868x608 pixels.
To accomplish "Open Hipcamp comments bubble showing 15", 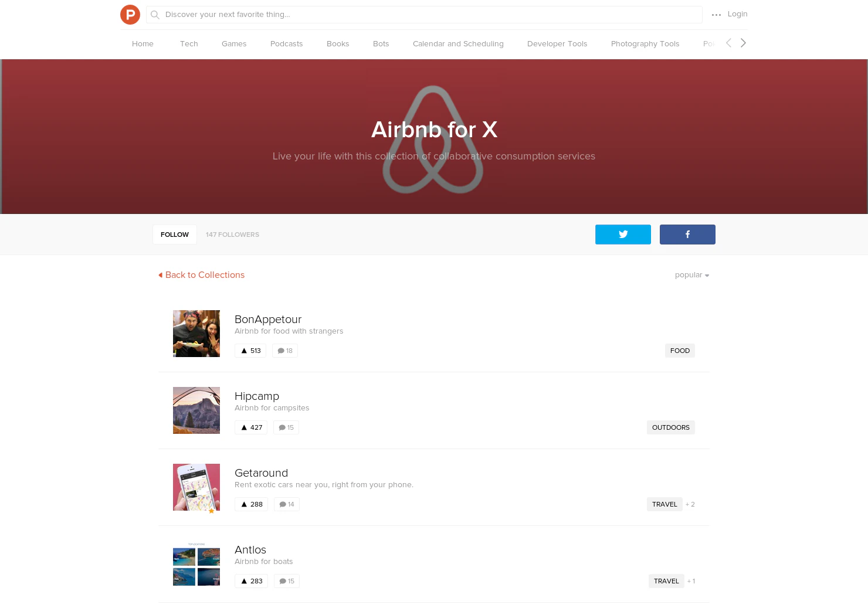I will click(286, 427).
